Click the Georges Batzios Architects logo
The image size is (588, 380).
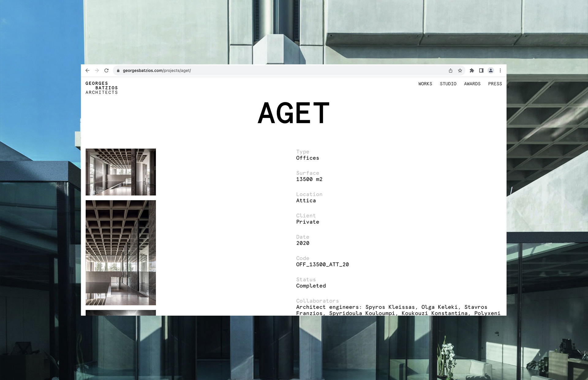coord(102,88)
